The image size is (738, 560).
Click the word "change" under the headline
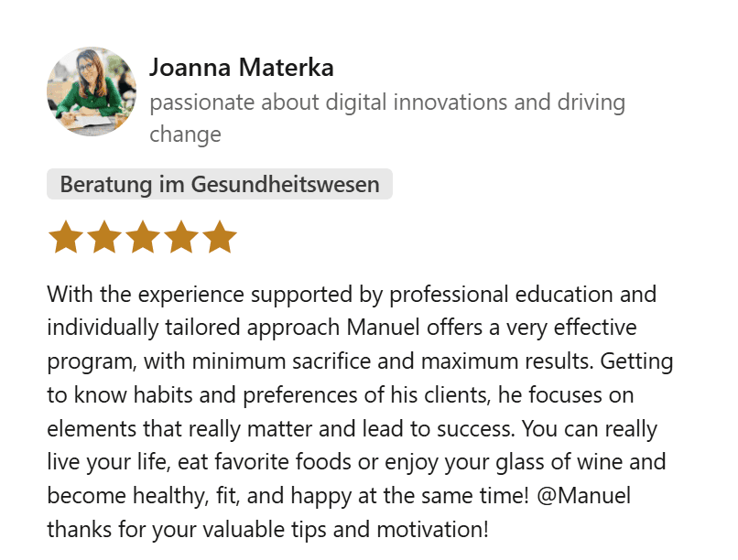pos(185,135)
